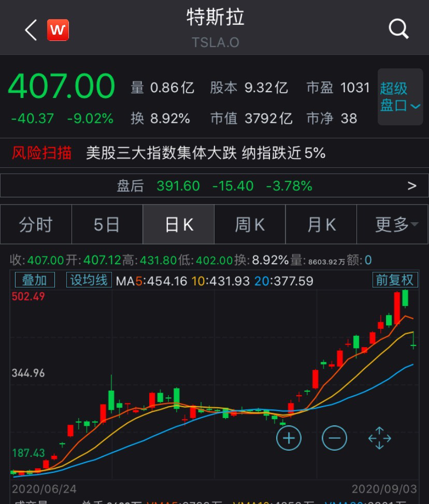This screenshot has height=504, width=429.
Task: Tap the TSLA.O ticker symbol
Action: (x=216, y=42)
